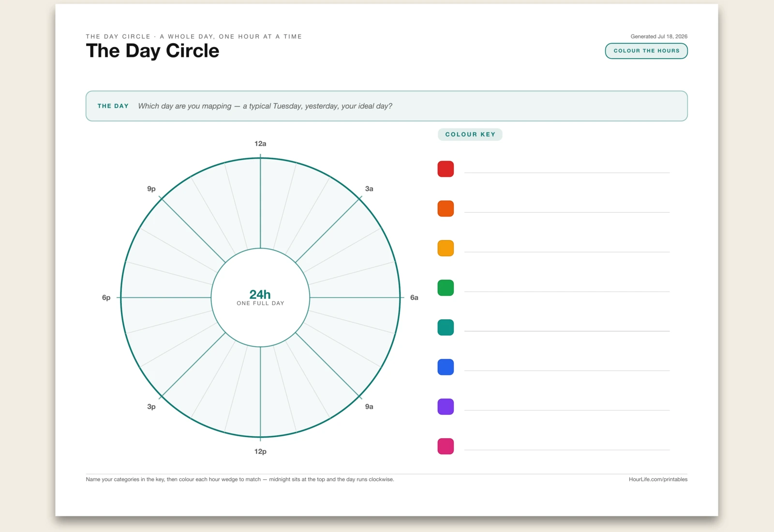The width and height of the screenshot is (774, 532).
Task: Open the HourLife.com/printables link
Action: pos(658,479)
